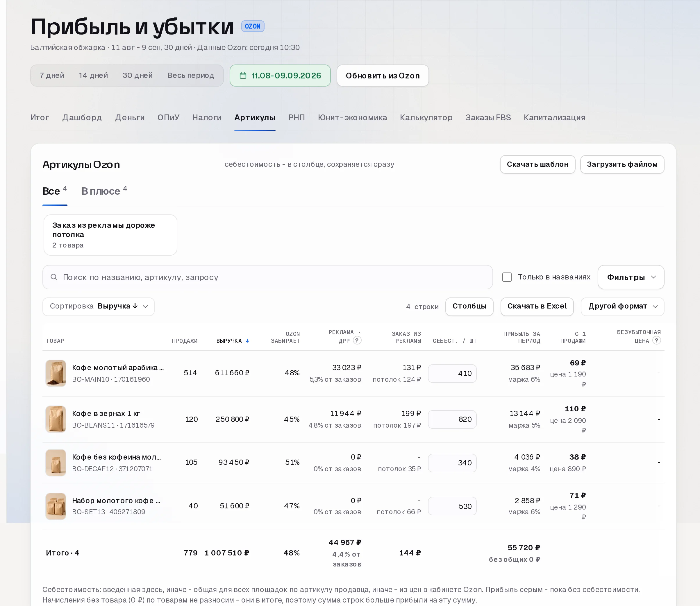Click the Выручка sort arrow in header
Screen dimensions: 700x606
pos(247,341)
